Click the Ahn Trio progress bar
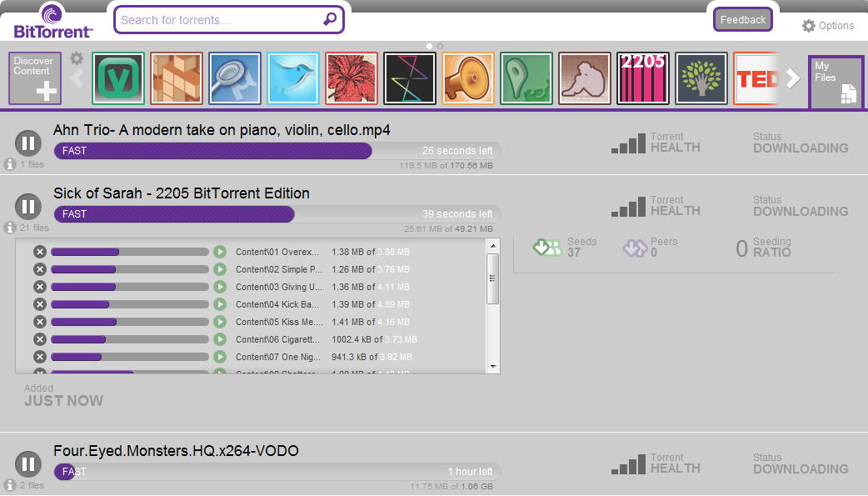 pyautogui.click(x=277, y=151)
